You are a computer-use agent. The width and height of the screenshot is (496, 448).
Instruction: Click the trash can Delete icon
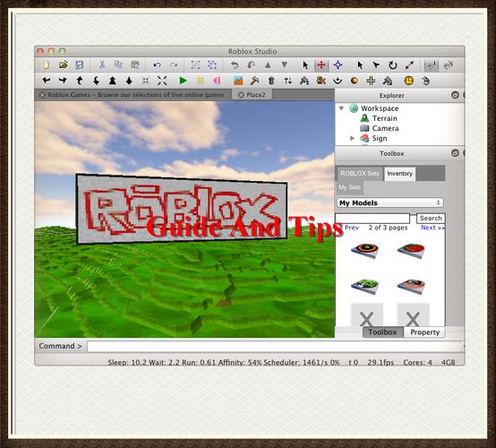coord(271,81)
